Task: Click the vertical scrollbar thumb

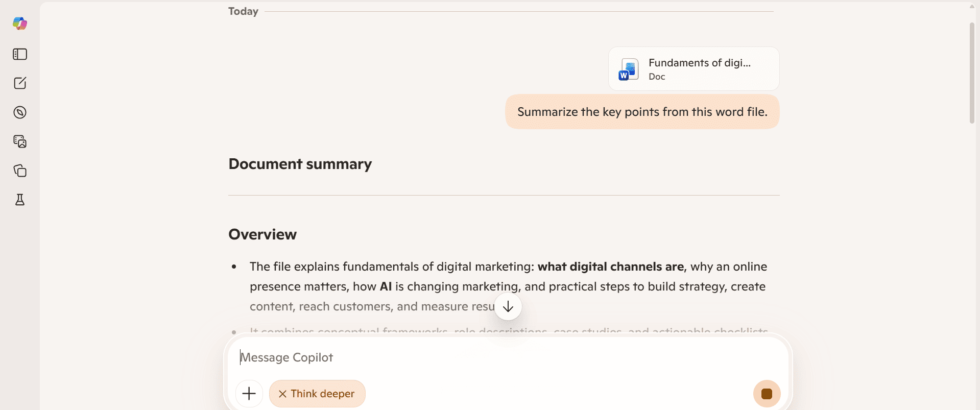Action: tap(972, 73)
